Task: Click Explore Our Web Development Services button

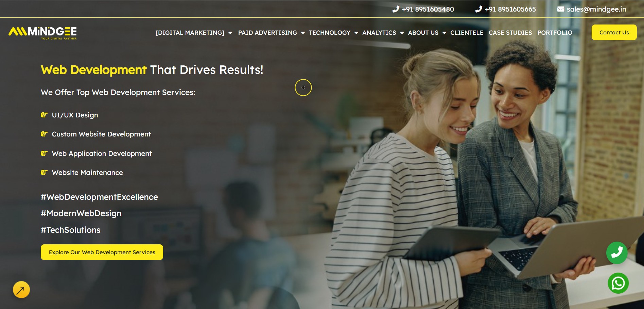Action: coord(102,252)
